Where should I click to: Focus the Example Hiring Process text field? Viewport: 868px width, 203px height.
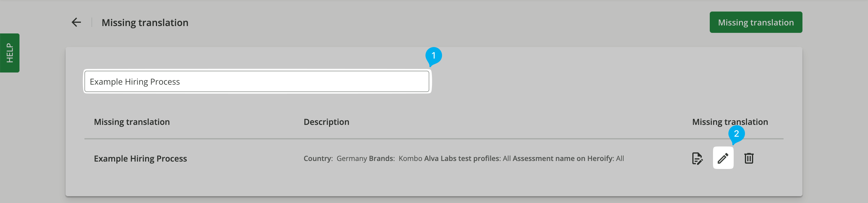click(x=257, y=81)
